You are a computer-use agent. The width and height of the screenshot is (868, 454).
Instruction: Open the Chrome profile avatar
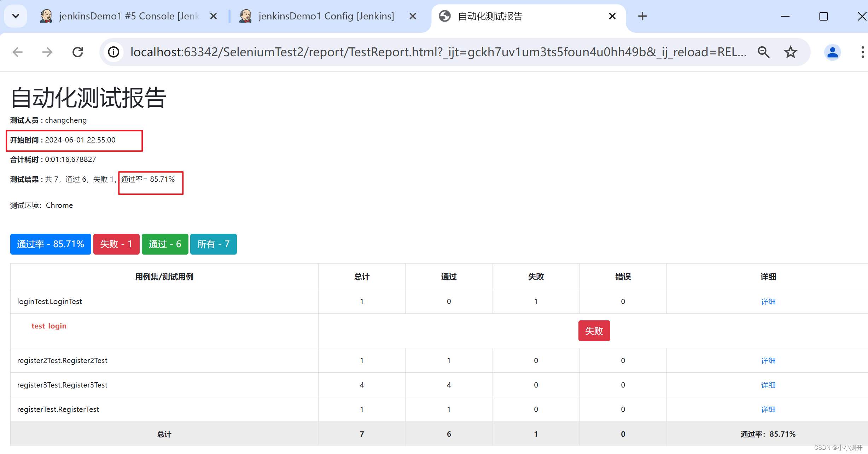[832, 52]
